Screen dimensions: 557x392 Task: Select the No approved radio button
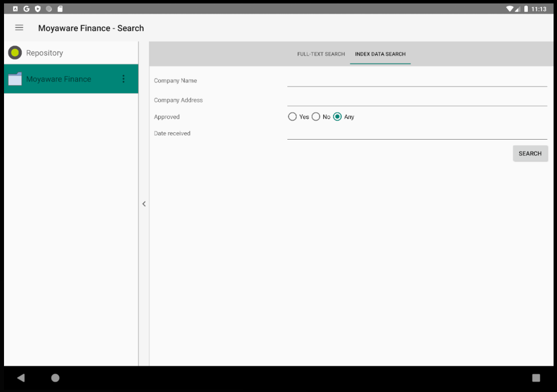click(x=315, y=116)
